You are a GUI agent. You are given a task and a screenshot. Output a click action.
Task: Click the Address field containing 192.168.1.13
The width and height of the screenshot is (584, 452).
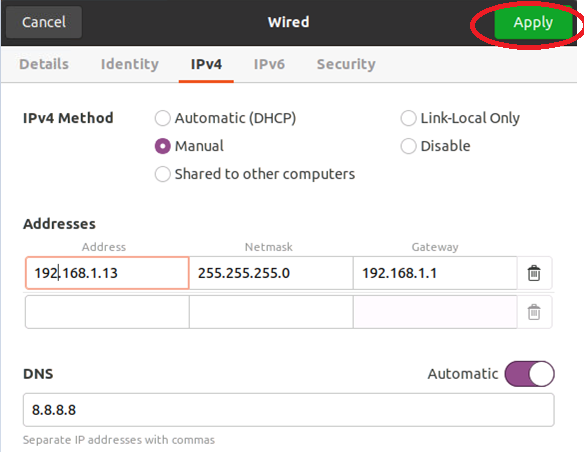[107, 273]
